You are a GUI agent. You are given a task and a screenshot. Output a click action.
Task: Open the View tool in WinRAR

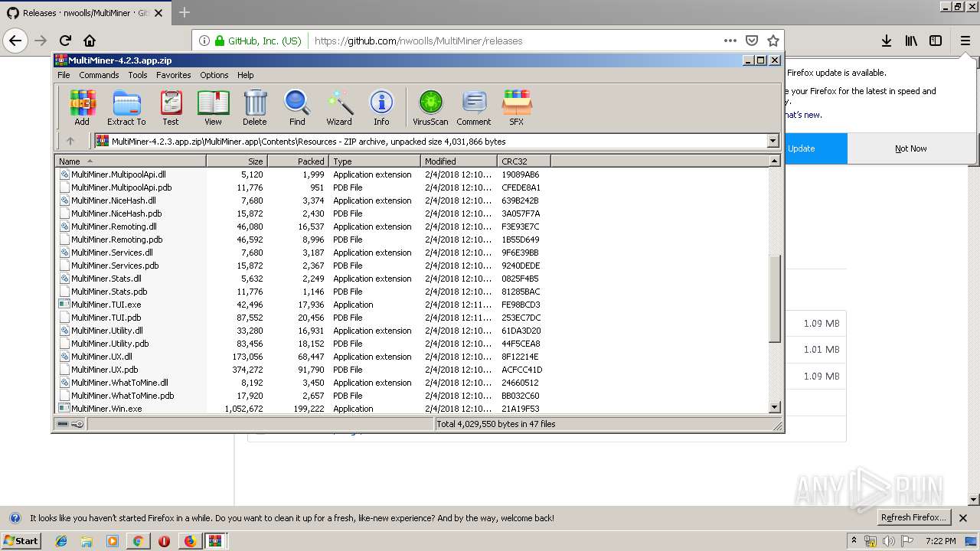tap(213, 107)
